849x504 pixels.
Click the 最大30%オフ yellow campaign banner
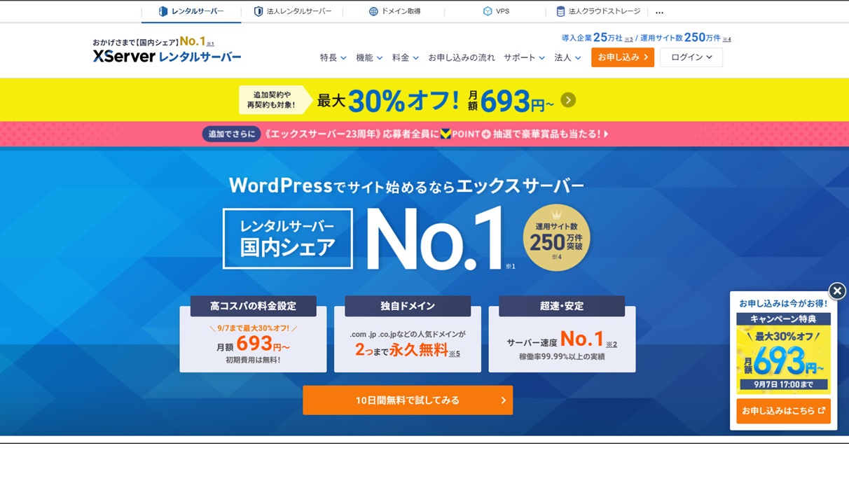tap(424, 100)
